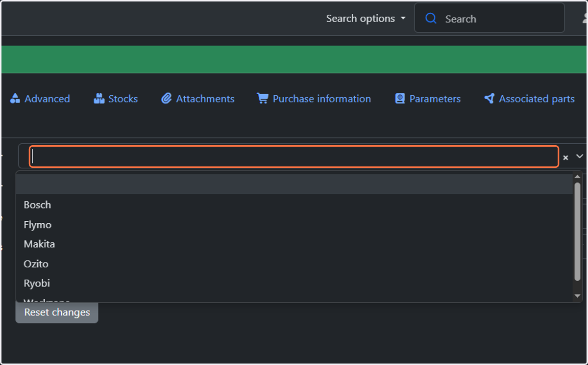Choose Flymo in the dropdown list
This screenshot has height=365, width=588.
click(x=294, y=225)
